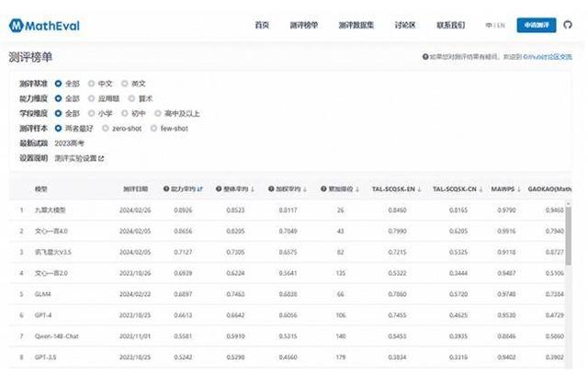Click help icon beside 加权平均 column
This screenshot has width=588, height=376.
(271, 188)
